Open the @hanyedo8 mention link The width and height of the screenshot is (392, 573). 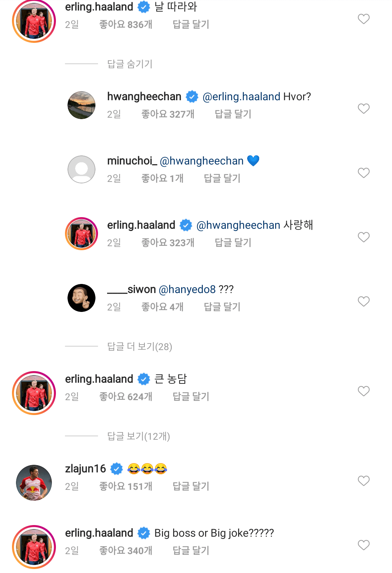coord(187,289)
